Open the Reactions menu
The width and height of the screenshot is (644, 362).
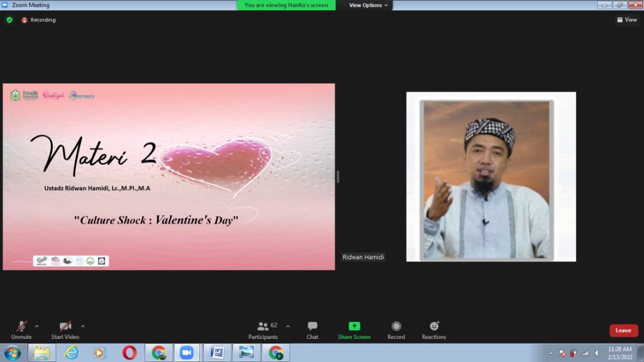tap(434, 327)
